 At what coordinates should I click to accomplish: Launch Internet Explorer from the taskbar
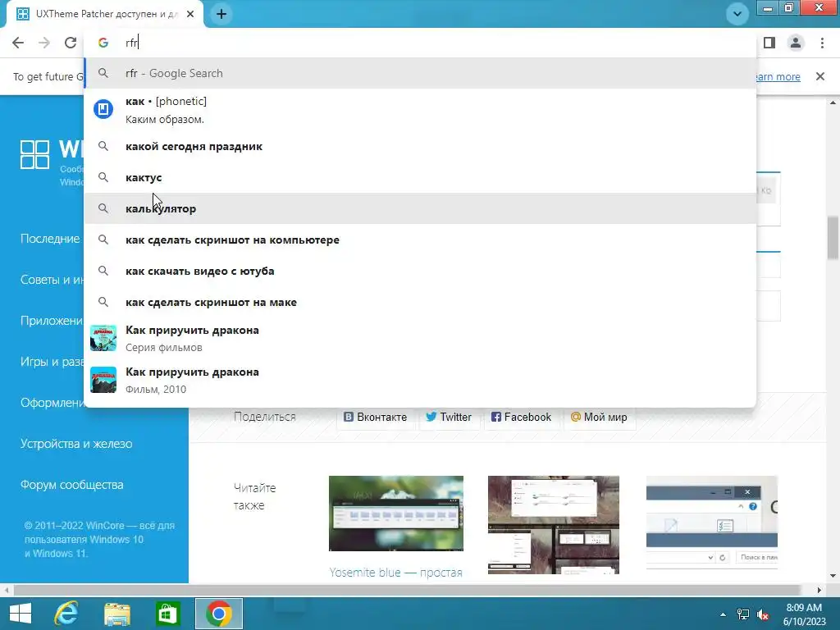[66, 614]
